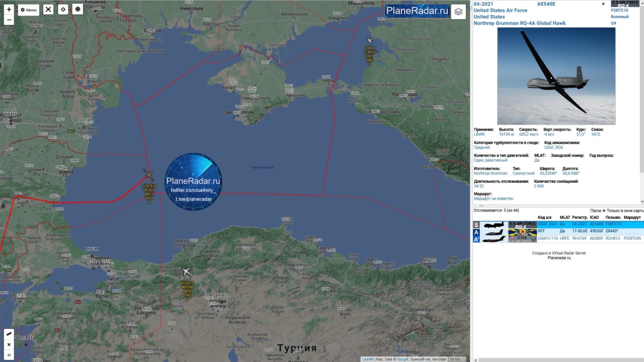Click the small aircraft icon by AE540E

pos(604,4)
